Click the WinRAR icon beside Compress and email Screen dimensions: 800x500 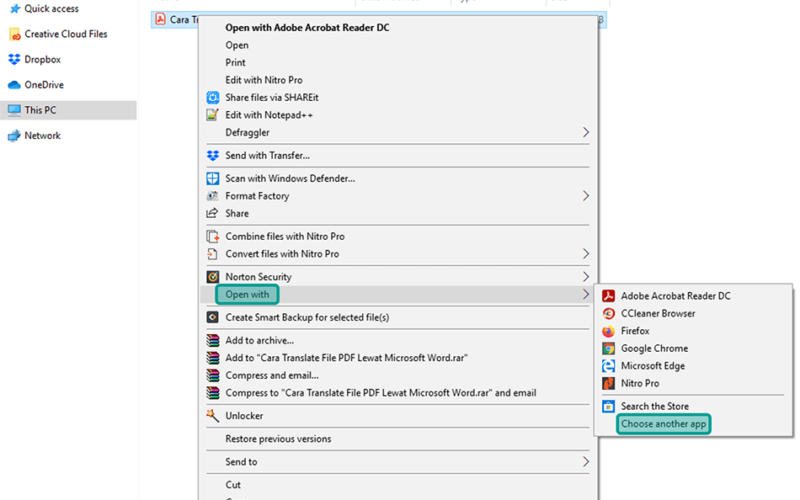pyautogui.click(x=212, y=376)
